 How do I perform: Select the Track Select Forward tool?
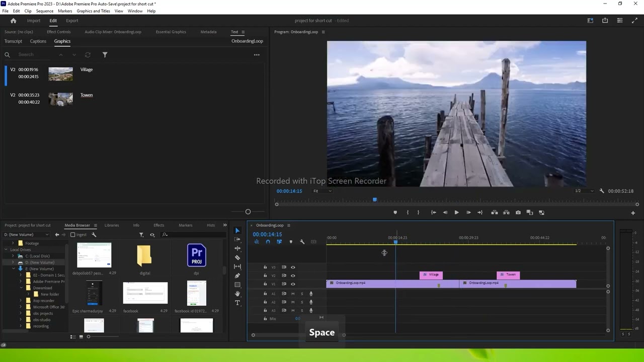point(237,239)
